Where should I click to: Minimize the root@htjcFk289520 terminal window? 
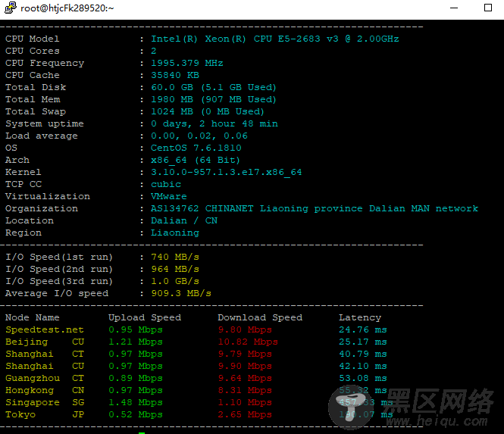point(454,8)
